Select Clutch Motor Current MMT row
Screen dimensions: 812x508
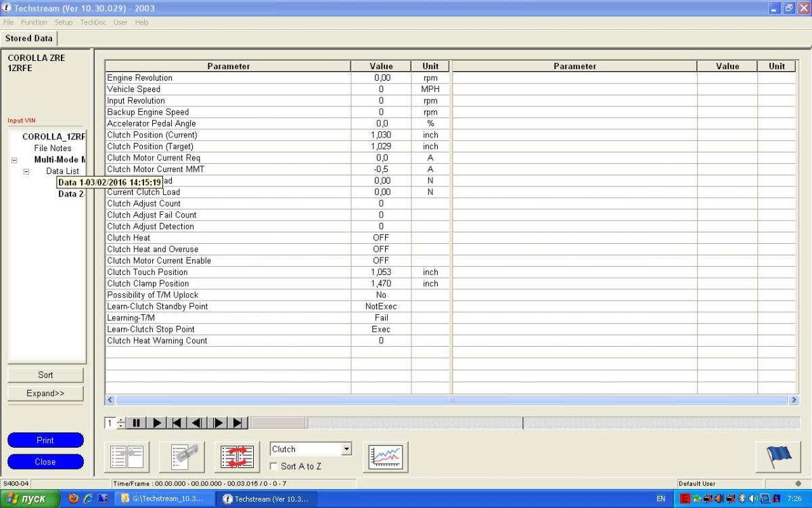pos(277,169)
